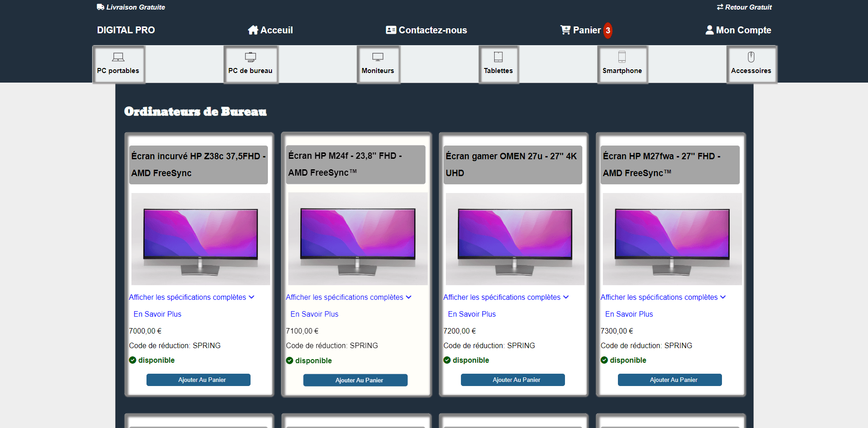This screenshot has height=428, width=868.
Task: Click Code de réduction: SPRING on OMEN 27u card
Action: click(489, 345)
